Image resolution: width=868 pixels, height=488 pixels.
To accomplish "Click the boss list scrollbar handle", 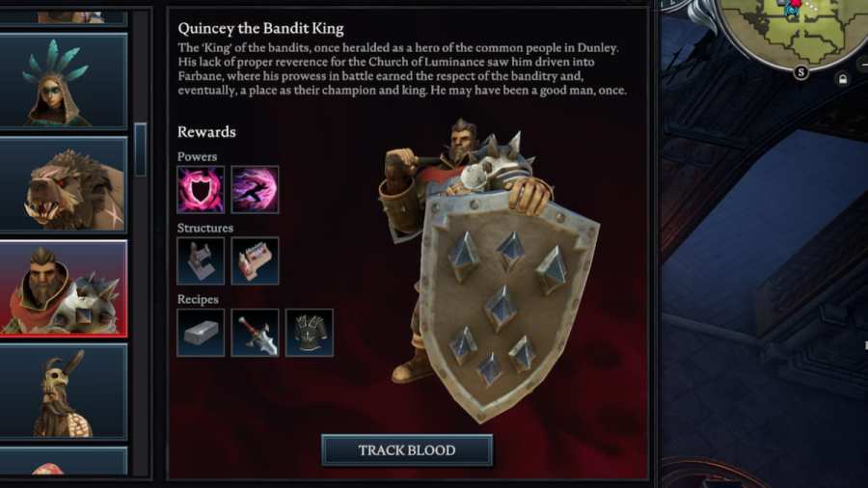I will coord(141,149).
